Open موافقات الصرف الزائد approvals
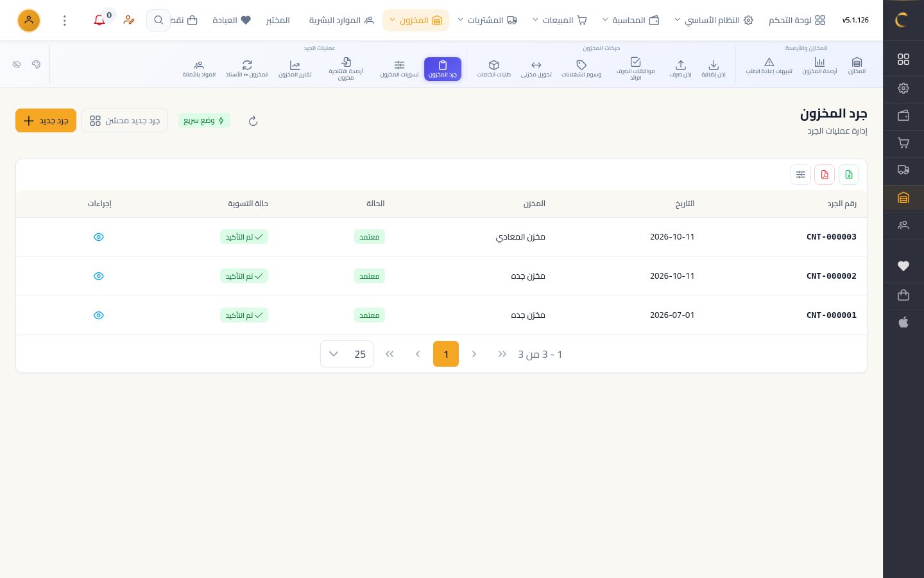 635,68
